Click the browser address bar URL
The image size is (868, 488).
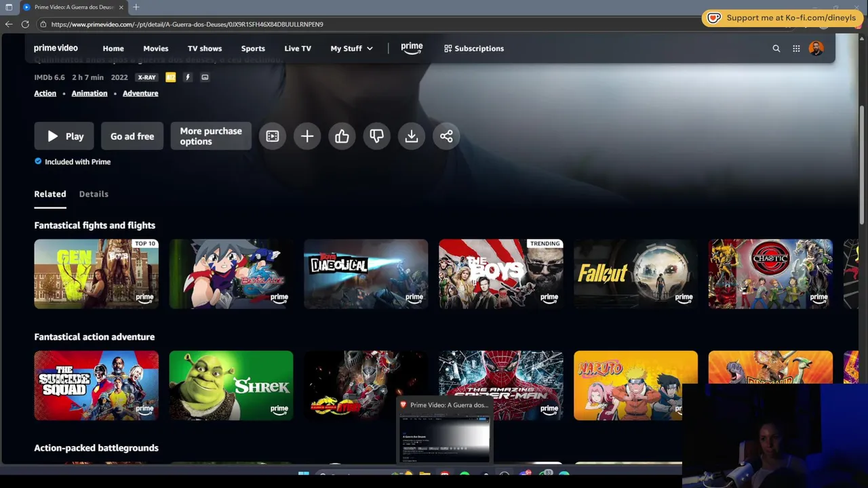[x=186, y=24]
